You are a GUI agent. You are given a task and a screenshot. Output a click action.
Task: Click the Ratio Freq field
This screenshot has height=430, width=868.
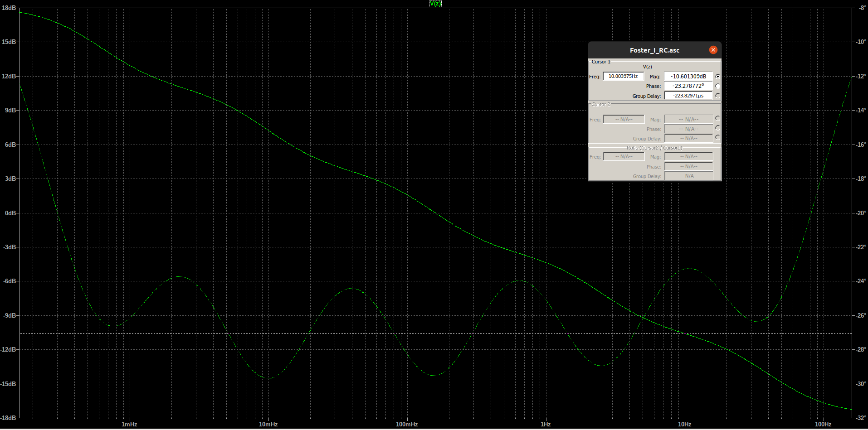click(624, 157)
